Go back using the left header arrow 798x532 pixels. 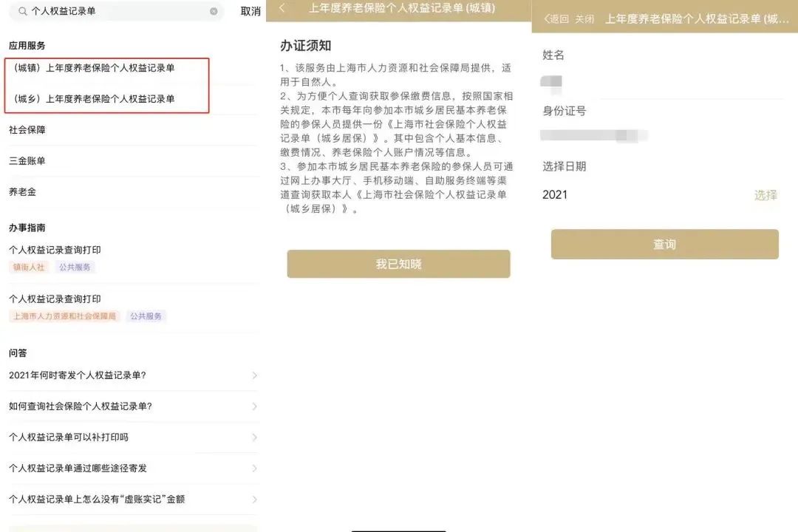tap(282, 8)
